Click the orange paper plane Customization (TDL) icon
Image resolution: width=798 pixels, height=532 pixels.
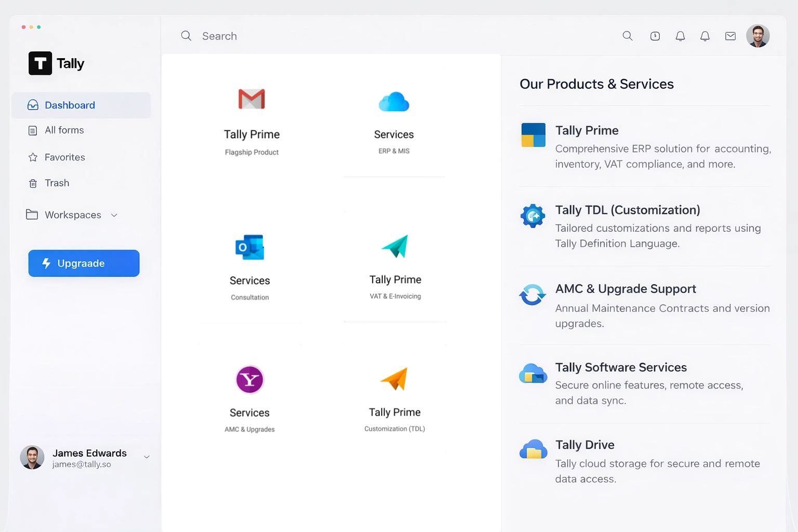(394, 379)
